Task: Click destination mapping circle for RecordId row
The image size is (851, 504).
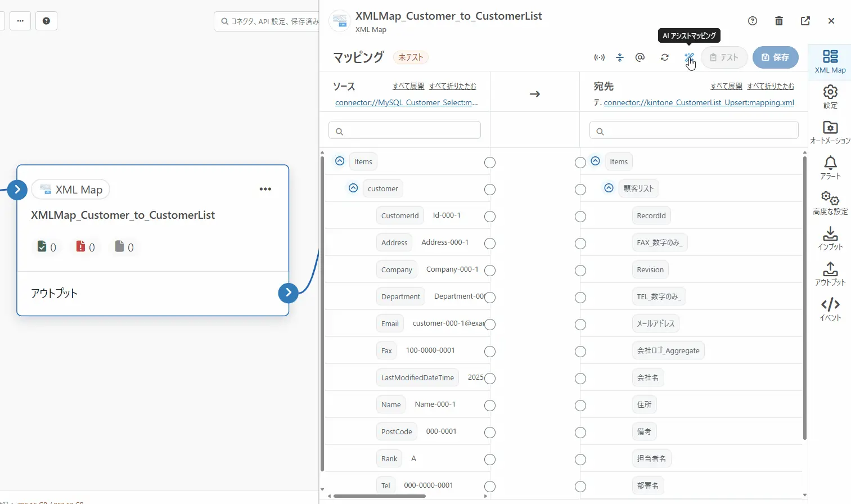Action: tap(580, 217)
